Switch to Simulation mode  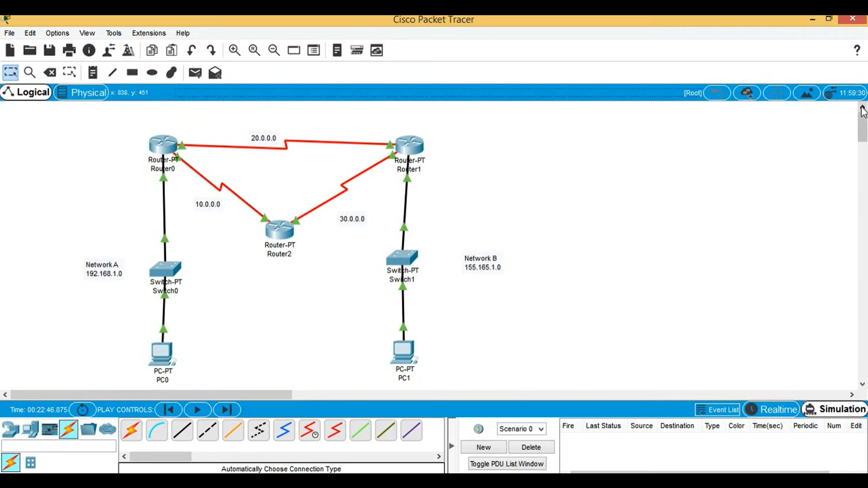pyautogui.click(x=835, y=409)
